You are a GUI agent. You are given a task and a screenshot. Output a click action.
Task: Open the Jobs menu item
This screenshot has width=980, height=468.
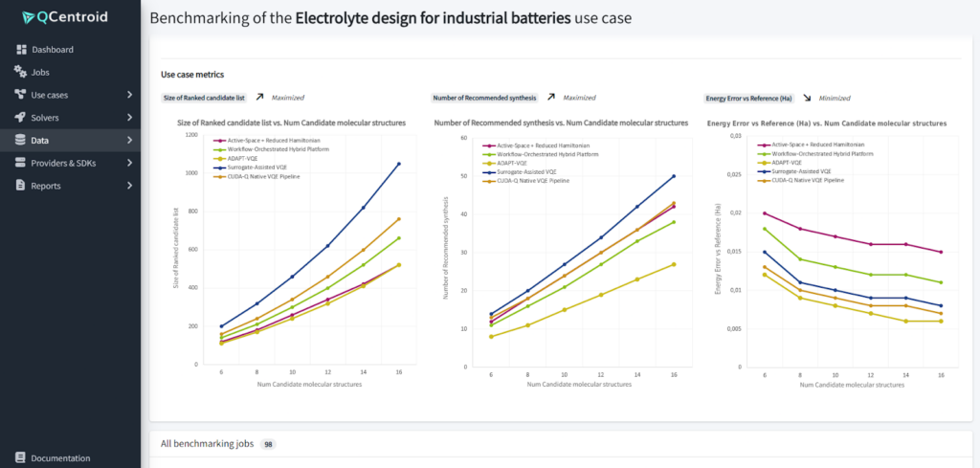(x=40, y=73)
